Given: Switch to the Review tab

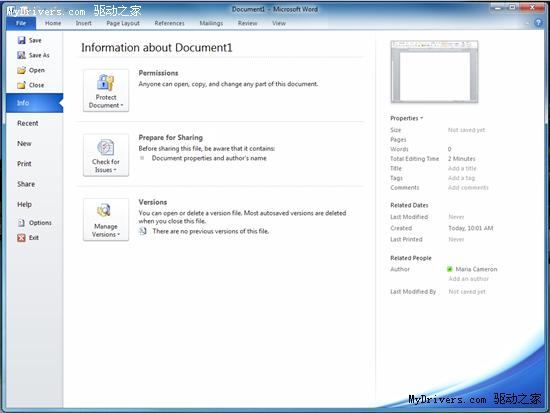Looking at the screenshot, I should coord(248,23).
